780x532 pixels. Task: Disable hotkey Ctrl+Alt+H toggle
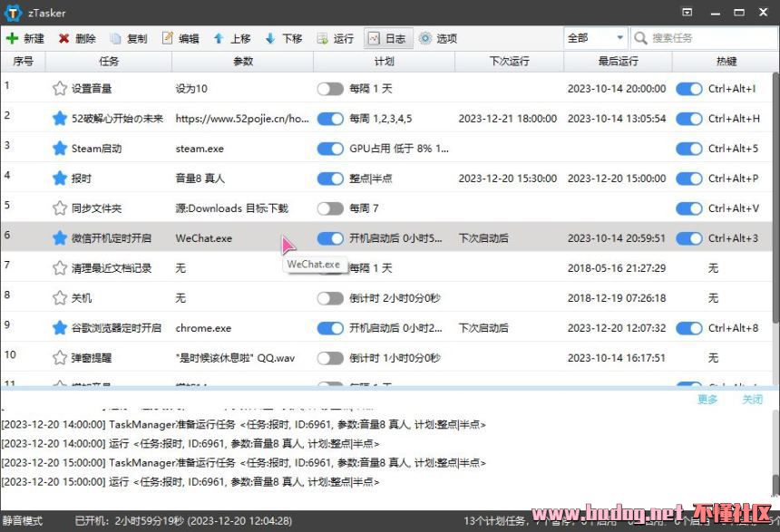click(x=689, y=119)
